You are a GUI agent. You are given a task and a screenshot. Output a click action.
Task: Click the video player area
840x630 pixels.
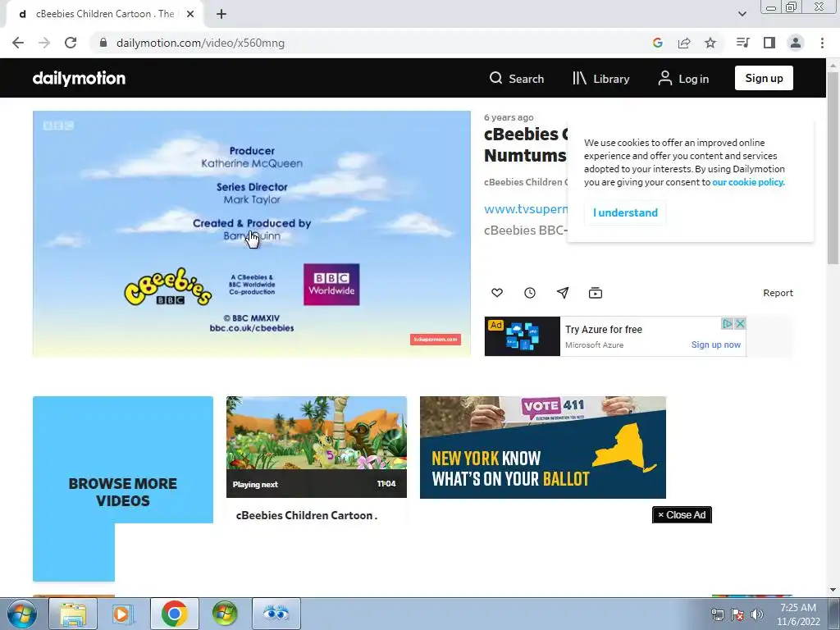[x=252, y=234]
